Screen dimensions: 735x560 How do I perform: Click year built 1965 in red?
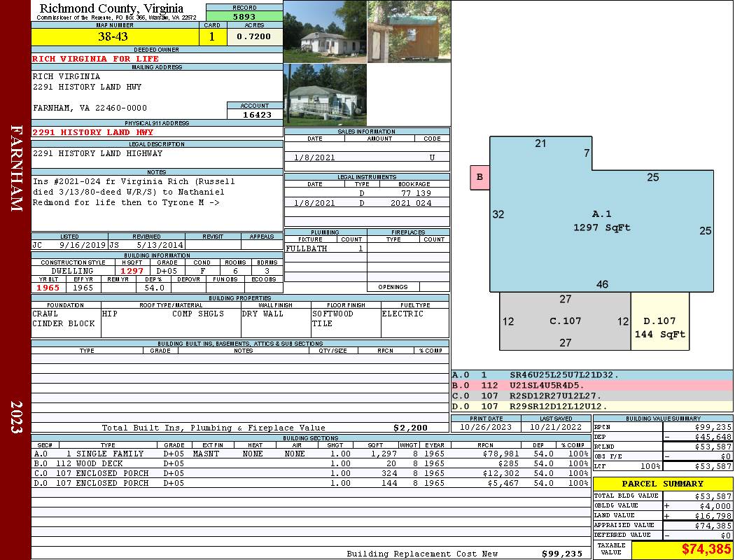(48, 288)
